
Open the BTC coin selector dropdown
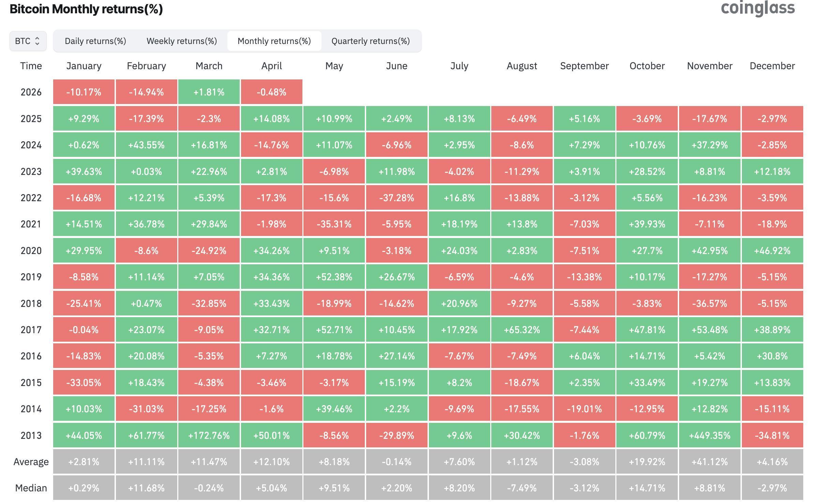tap(27, 41)
